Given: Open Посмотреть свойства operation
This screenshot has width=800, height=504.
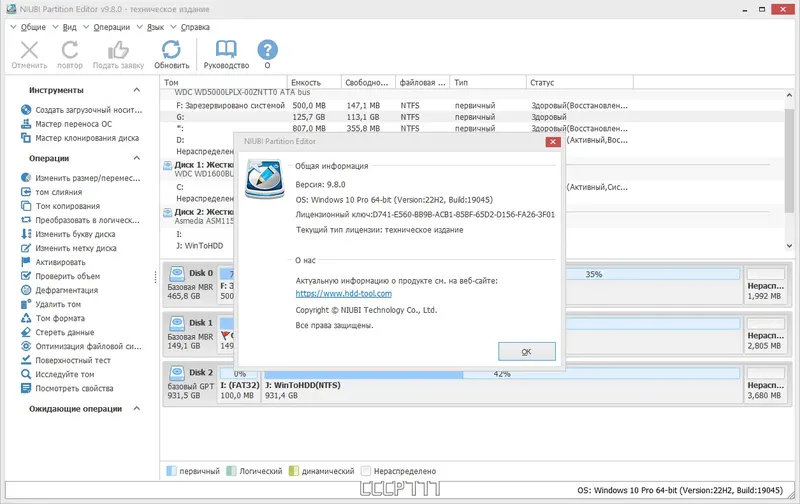Looking at the screenshot, I should tap(67, 388).
